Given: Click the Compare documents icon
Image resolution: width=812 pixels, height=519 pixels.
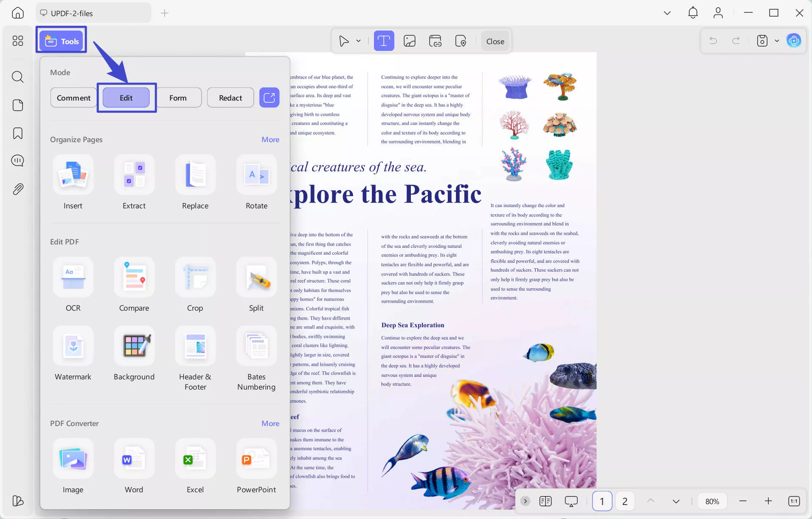Looking at the screenshot, I should [134, 277].
